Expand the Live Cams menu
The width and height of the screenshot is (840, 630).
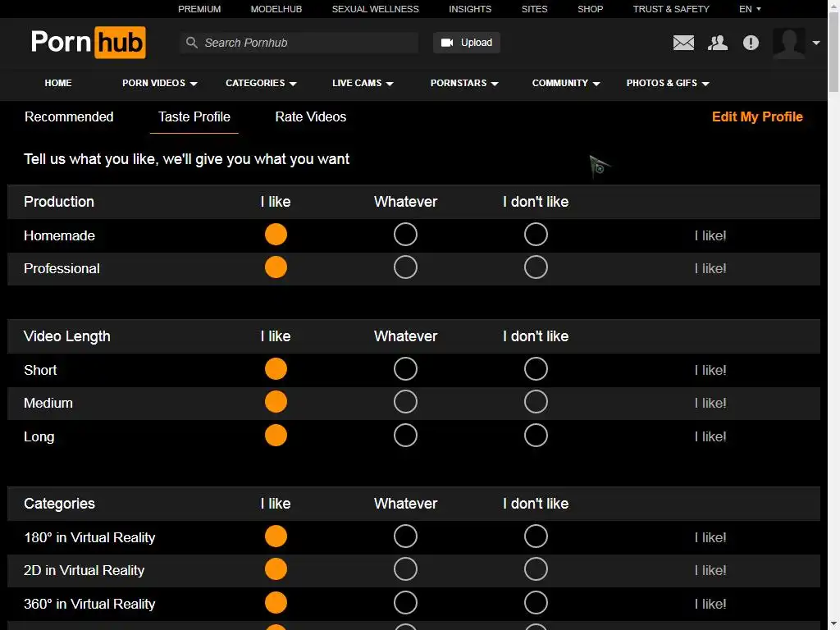363,83
